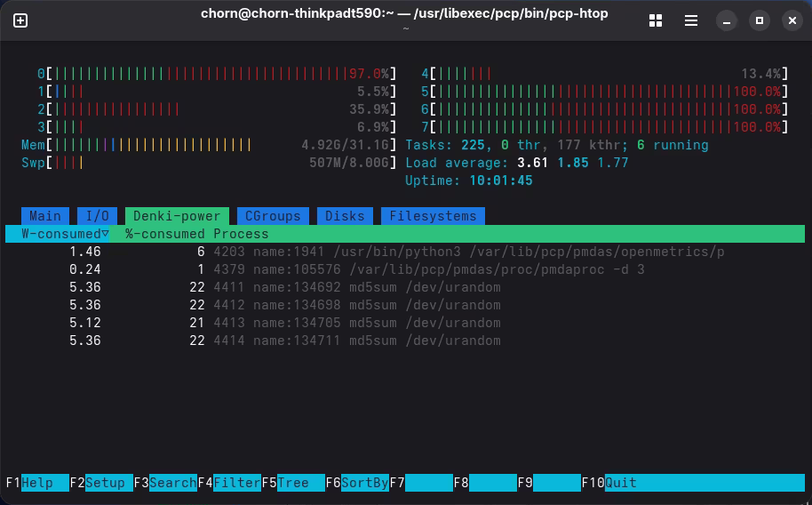Image resolution: width=812 pixels, height=505 pixels.
Task: Open the Disks tab
Action: 345,216
